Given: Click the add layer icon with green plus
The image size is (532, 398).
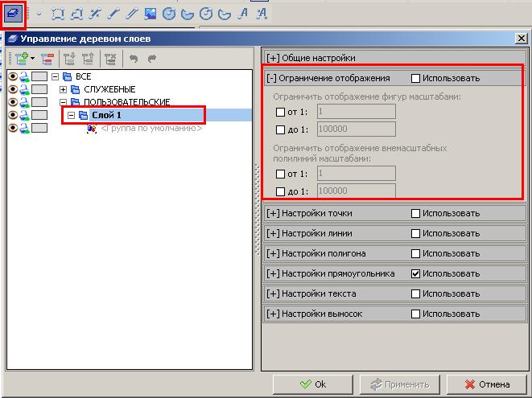Looking at the screenshot, I should (x=19, y=59).
